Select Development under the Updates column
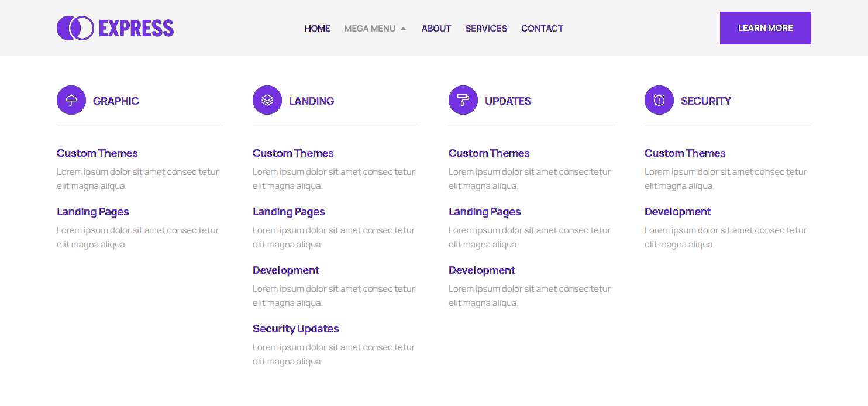Image resolution: width=868 pixels, height=406 pixels. (482, 270)
